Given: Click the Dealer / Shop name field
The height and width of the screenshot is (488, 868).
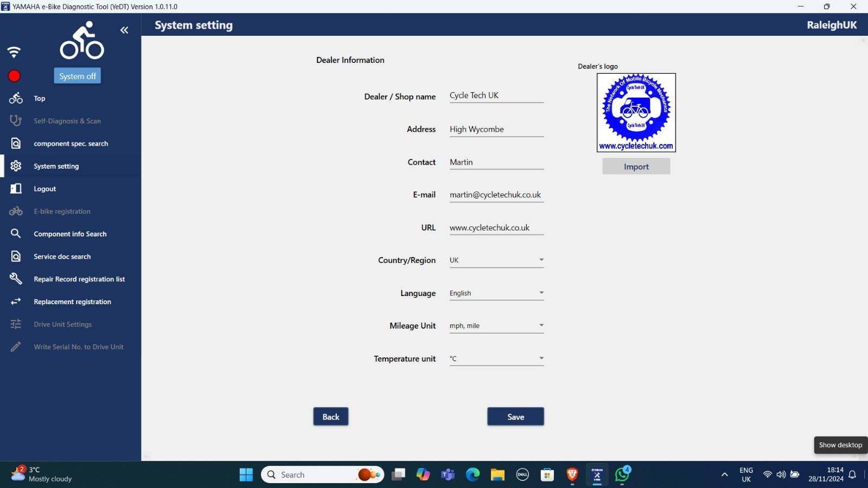Looking at the screenshot, I should (x=496, y=95).
